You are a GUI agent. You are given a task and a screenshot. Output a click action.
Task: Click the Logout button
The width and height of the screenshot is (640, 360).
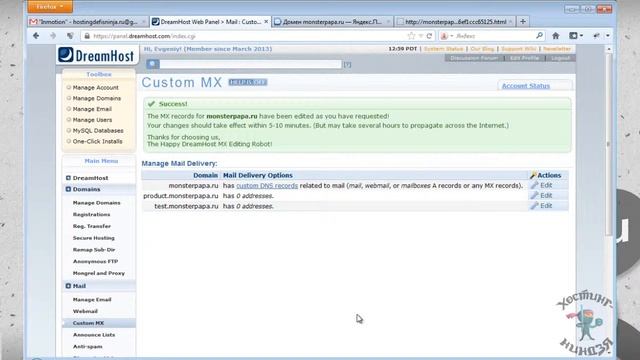(560, 58)
